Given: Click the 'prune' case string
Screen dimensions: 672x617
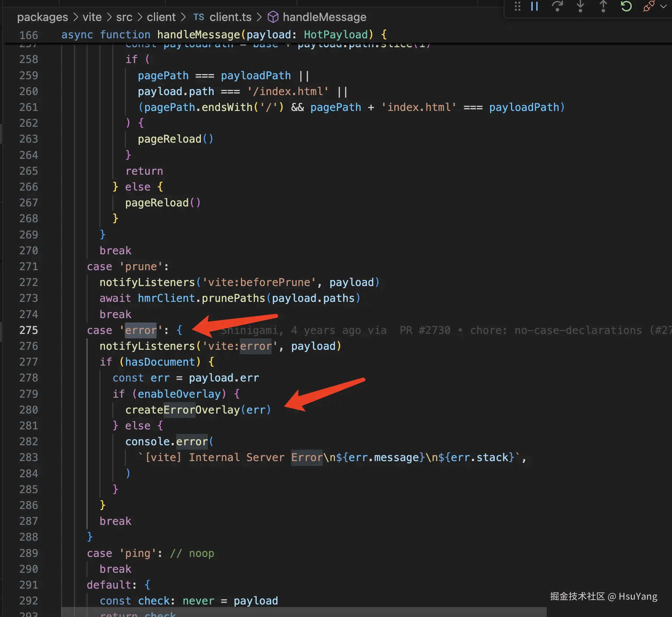Looking at the screenshot, I should pos(141,266).
